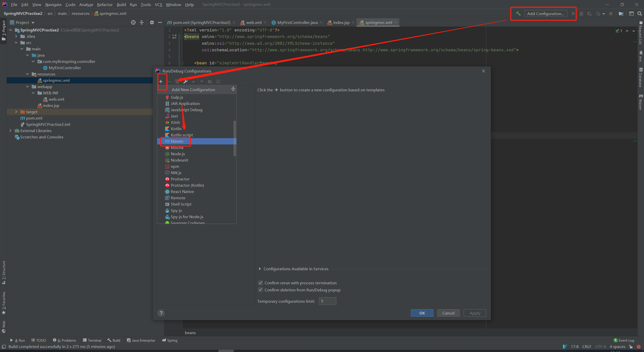Image resolution: width=644 pixels, height=352 pixels.
Task: Click the Cancel button
Action: coord(448,313)
